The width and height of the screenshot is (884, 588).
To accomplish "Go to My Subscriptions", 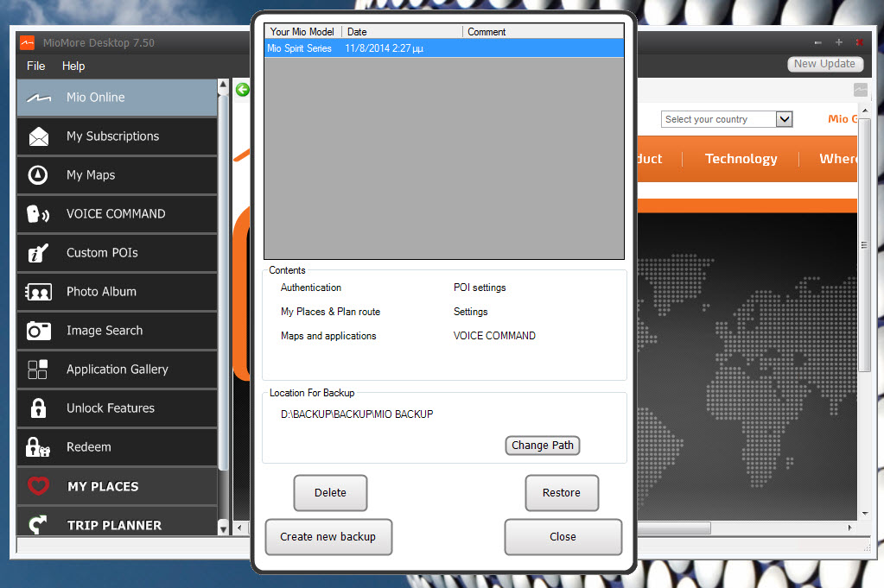I will (117, 136).
